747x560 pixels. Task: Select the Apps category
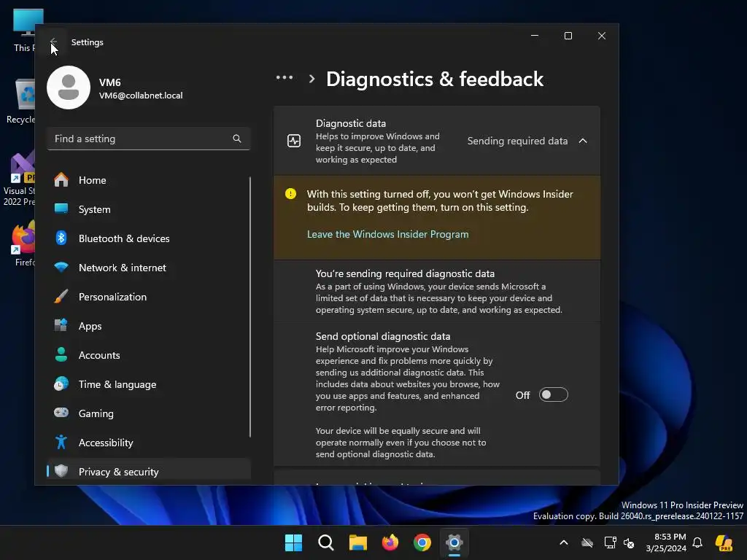(149, 326)
